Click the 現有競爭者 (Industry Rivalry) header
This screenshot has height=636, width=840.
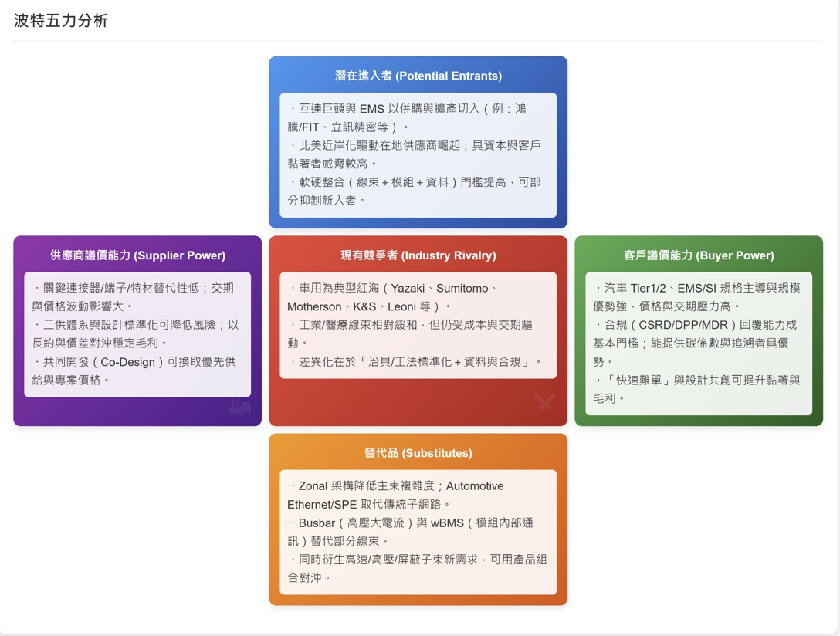417,255
